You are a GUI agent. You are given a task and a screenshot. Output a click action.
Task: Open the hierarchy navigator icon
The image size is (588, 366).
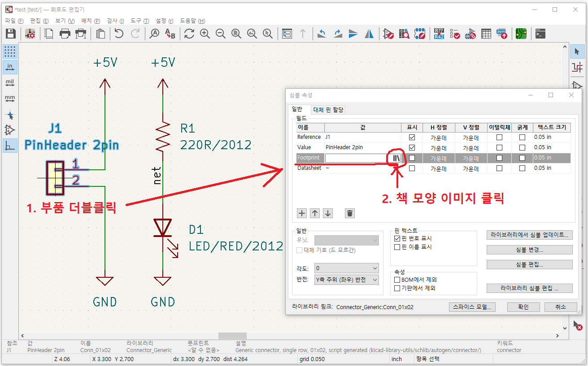pyautogui.click(x=287, y=34)
